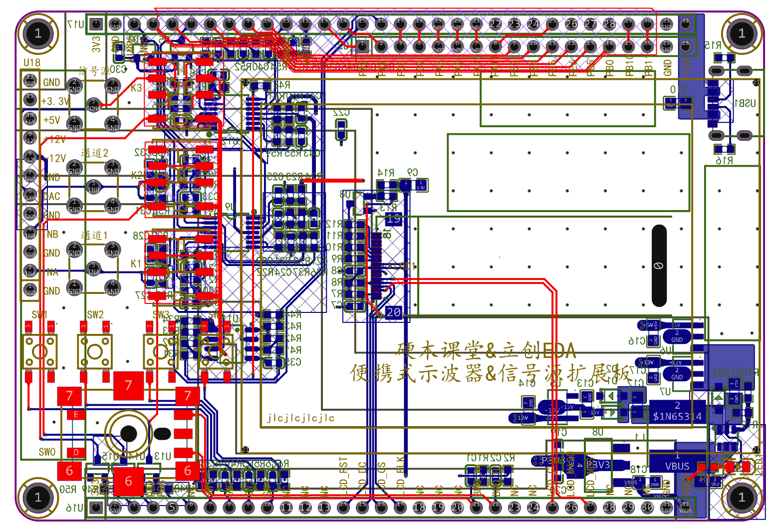The image size is (777, 532).
Task: Select the SW0 label
Action: coord(47,452)
